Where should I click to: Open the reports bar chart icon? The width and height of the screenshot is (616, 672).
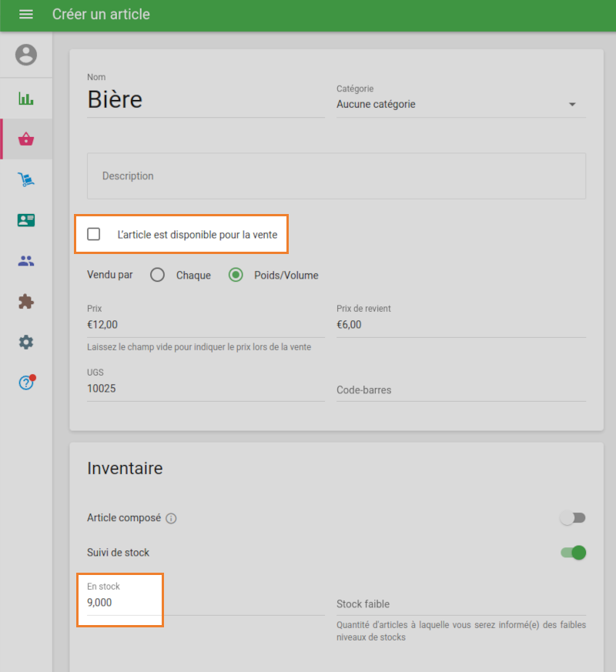tap(26, 99)
